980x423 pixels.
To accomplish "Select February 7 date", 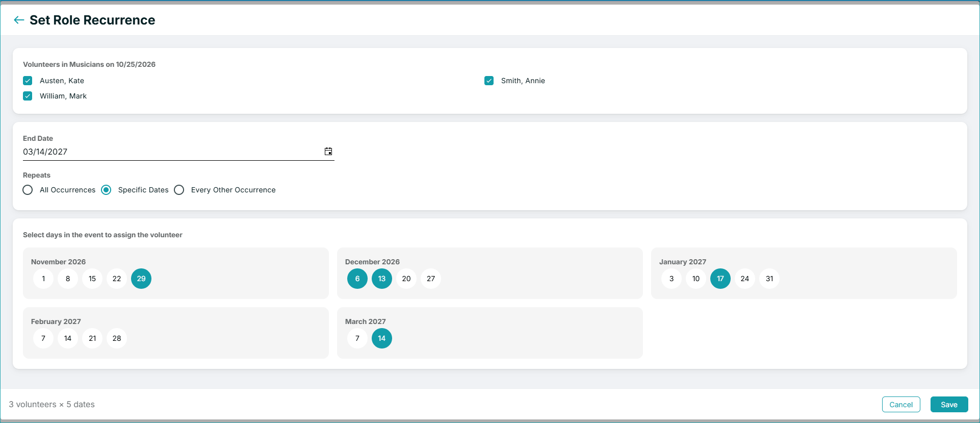I will pyautogui.click(x=43, y=338).
